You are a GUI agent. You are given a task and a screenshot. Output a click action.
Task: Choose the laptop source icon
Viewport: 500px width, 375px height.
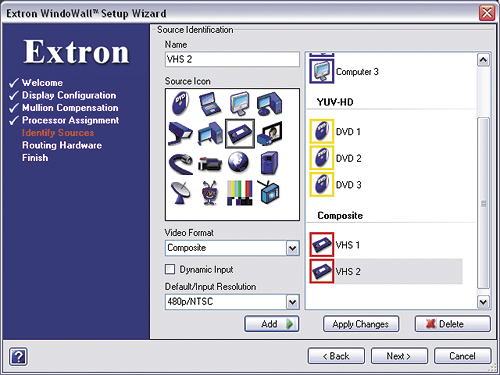[210, 104]
